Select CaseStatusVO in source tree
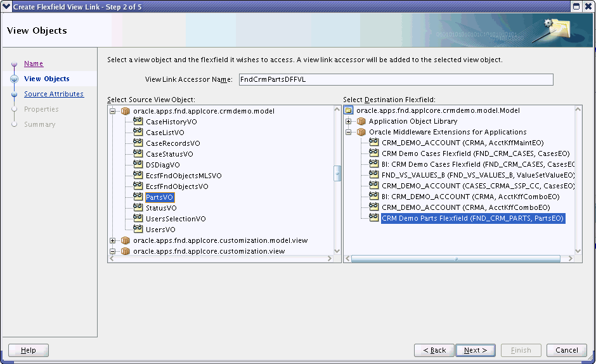 point(169,154)
